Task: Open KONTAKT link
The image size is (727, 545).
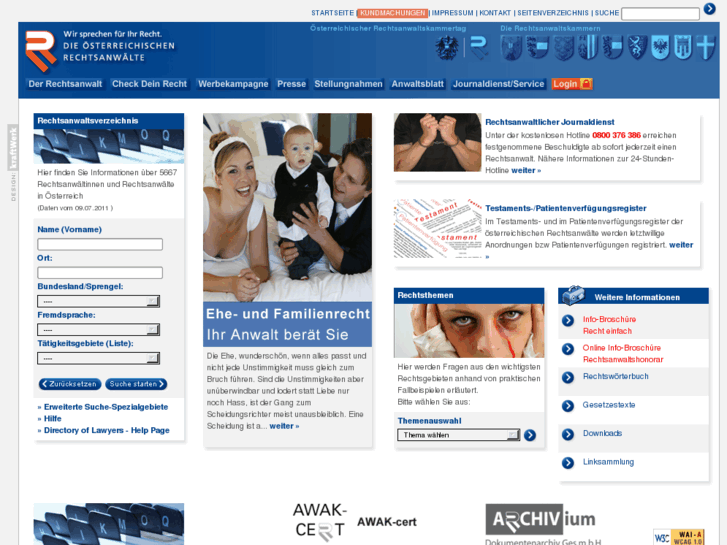Action: [495, 13]
